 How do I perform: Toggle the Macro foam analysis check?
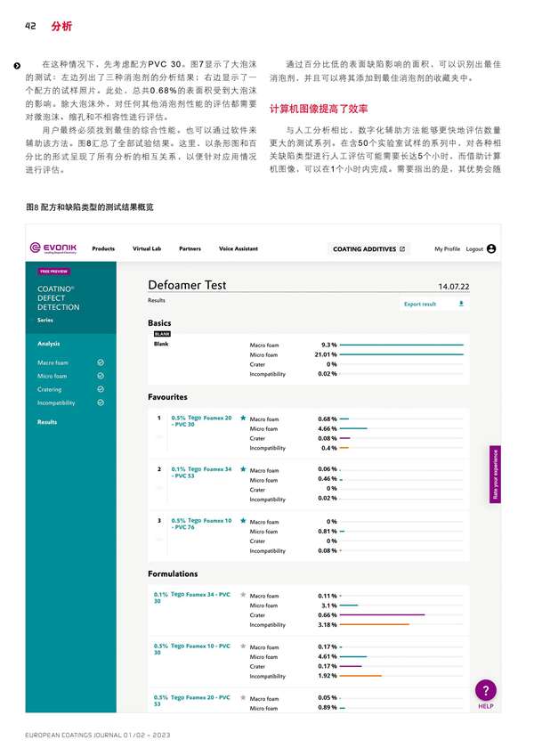[101, 362]
